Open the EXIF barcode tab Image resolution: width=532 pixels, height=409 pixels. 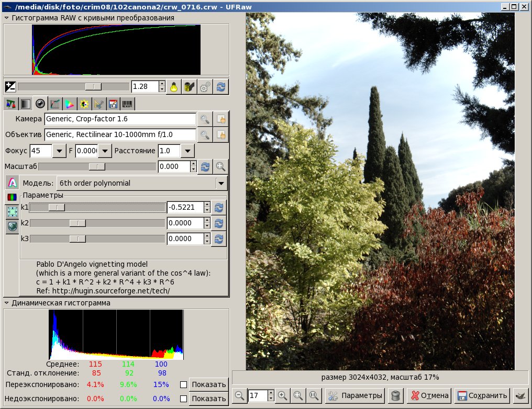tap(127, 104)
